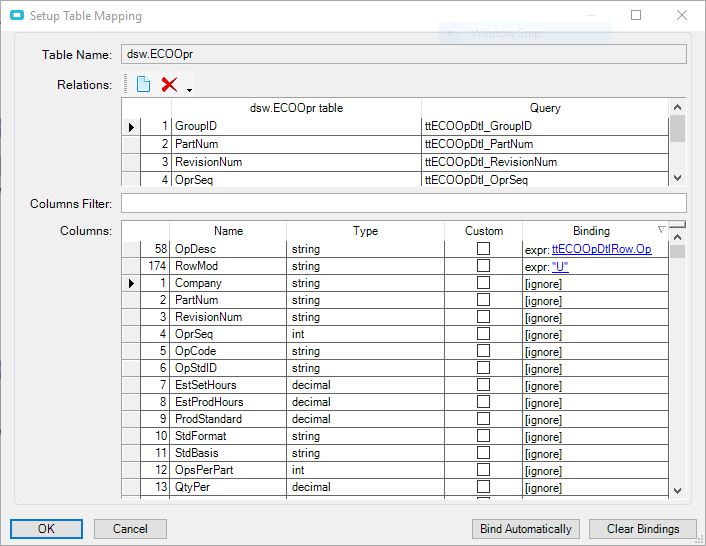Open the ttECOOpDtlRow.Op expression link
706x546 pixels.
(x=601, y=249)
